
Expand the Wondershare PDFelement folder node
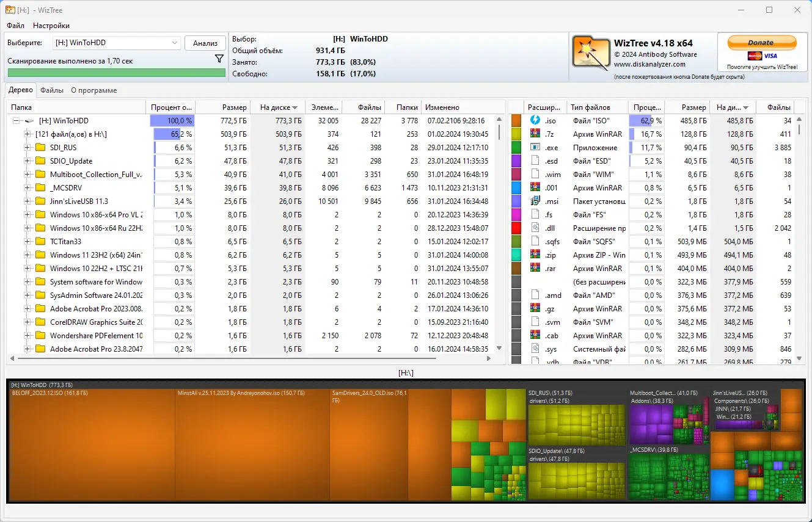pyautogui.click(x=27, y=336)
